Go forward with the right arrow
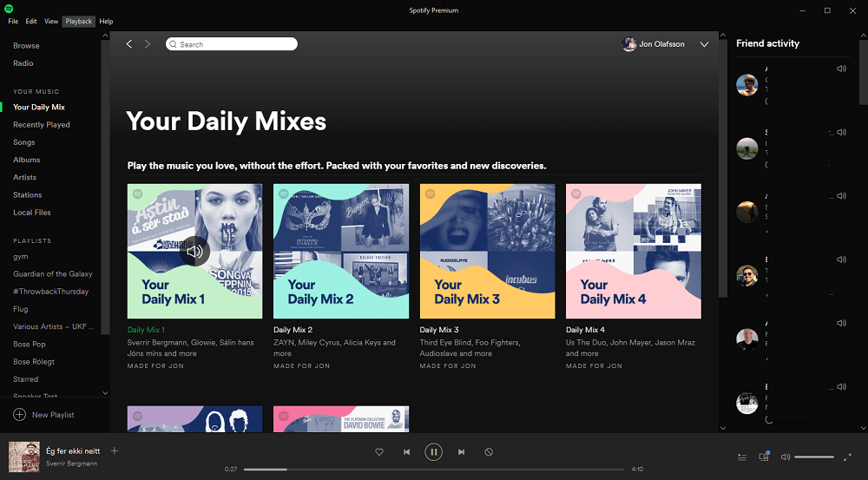Viewport: 868px width, 480px height. tap(148, 43)
